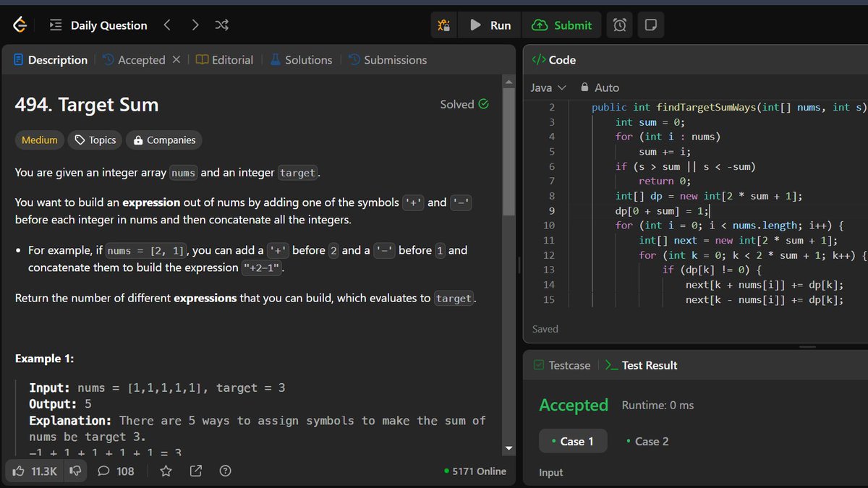Viewport: 868px width, 488px height.
Task: Open the 108 comments
Action: tap(116, 471)
